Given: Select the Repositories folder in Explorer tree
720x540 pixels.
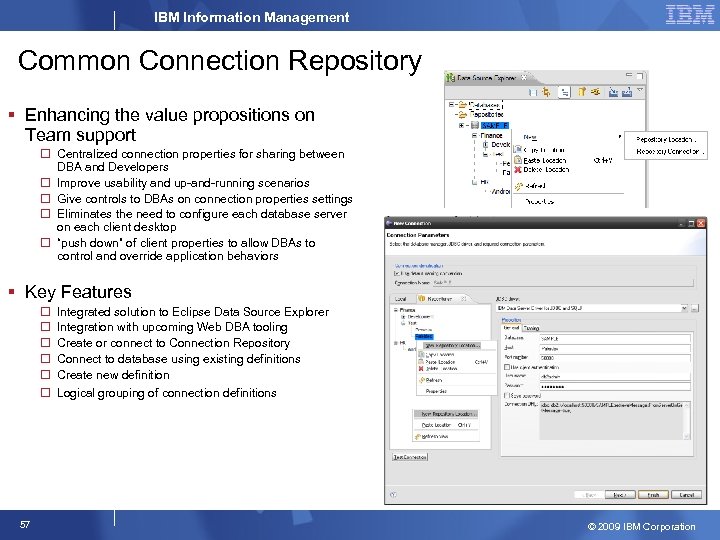Looking at the screenshot, I should [x=486, y=114].
